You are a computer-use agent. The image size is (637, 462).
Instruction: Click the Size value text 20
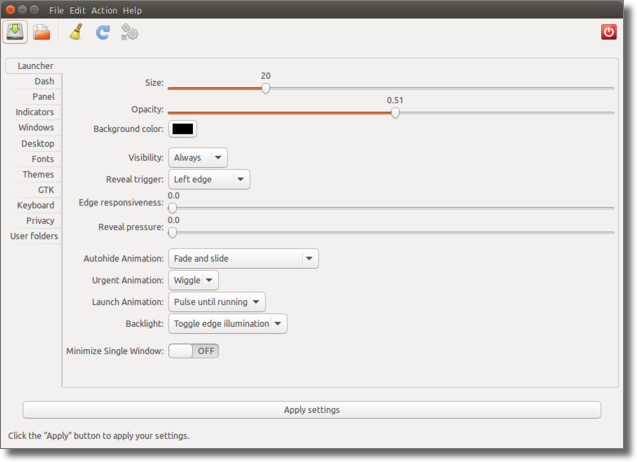point(266,76)
